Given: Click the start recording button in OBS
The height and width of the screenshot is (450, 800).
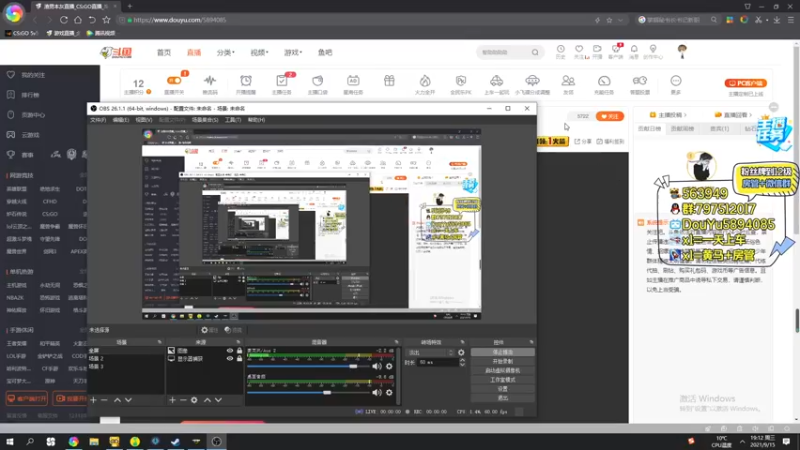Looking at the screenshot, I should [x=503, y=361].
